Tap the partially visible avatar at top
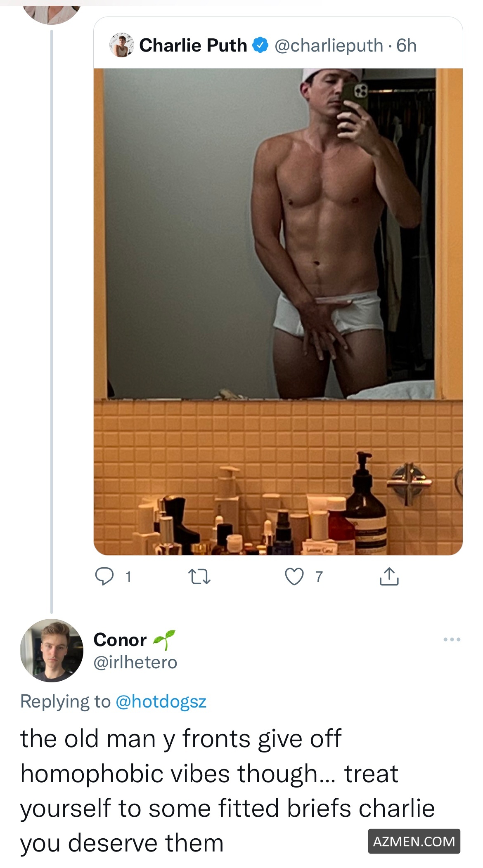The height and width of the screenshot is (868, 483). click(52, 10)
